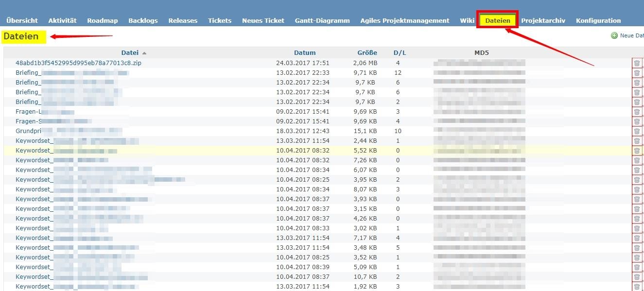Click the Neues Ticket tab

pyautogui.click(x=263, y=20)
